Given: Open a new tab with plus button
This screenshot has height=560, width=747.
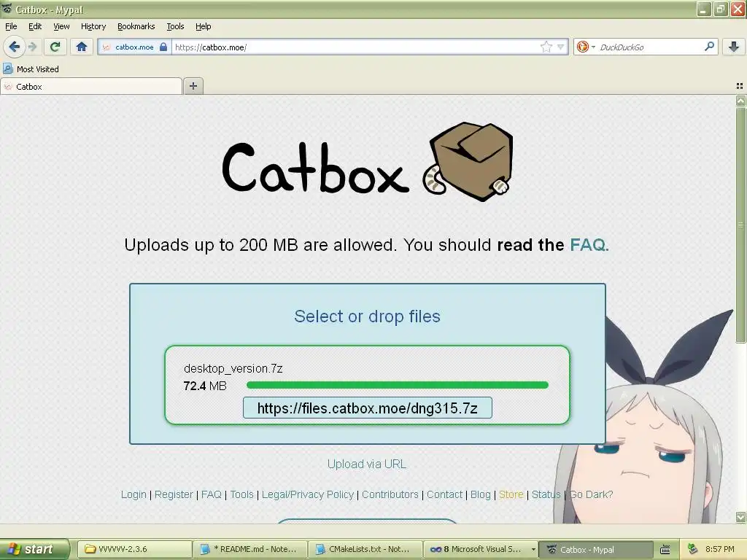Looking at the screenshot, I should click(193, 86).
